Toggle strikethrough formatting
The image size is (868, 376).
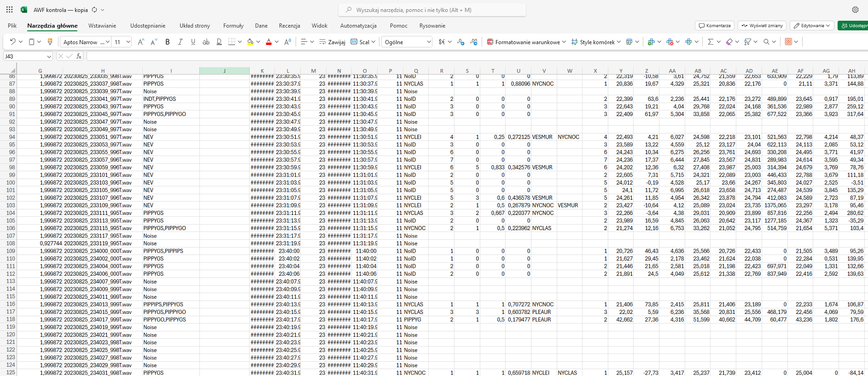pyautogui.click(x=206, y=42)
